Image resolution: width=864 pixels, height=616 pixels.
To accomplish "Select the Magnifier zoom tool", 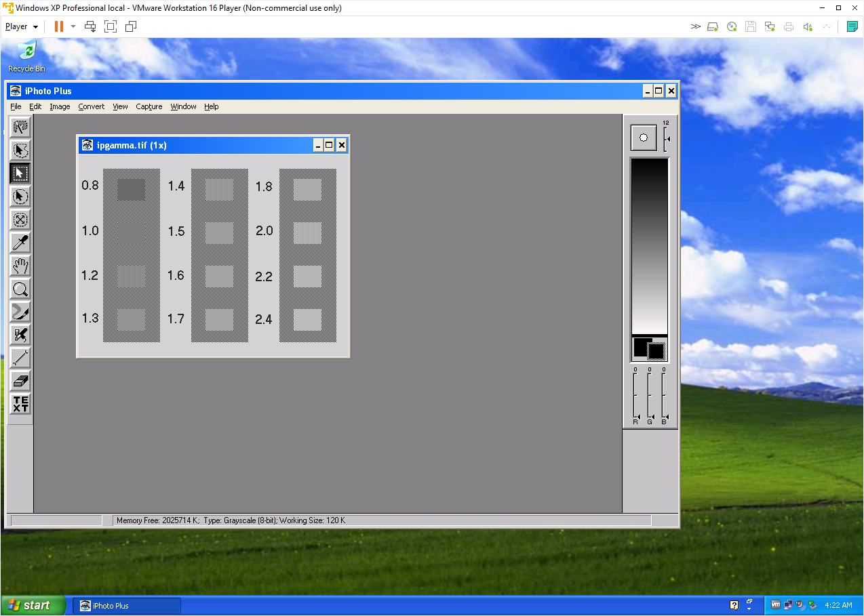I will click(20, 289).
